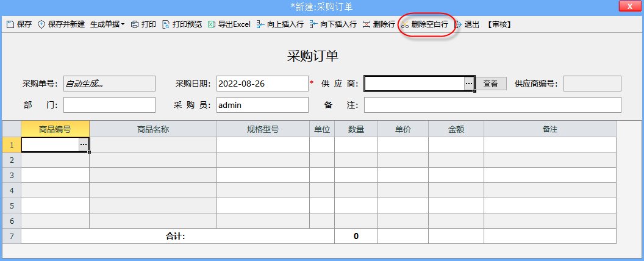
Task: Select row header 4
Action: (x=12, y=190)
